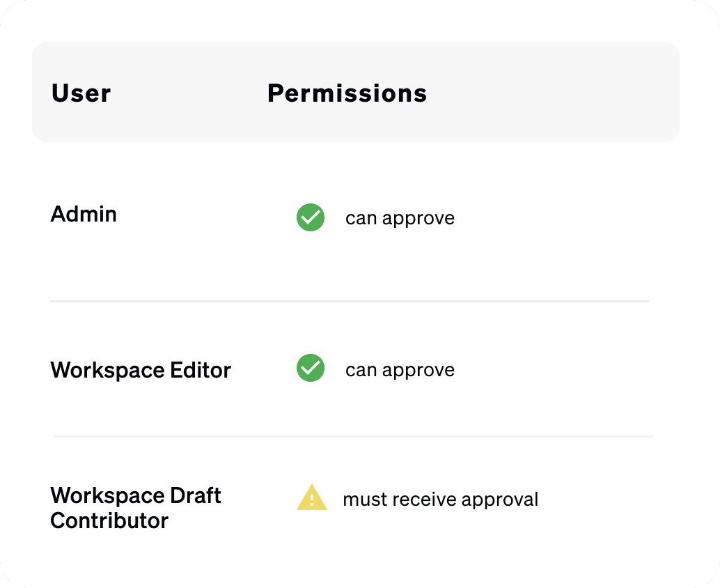The width and height of the screenshot is (720, 588).
Task: Click the Admin user label
Action: [84, 214]
